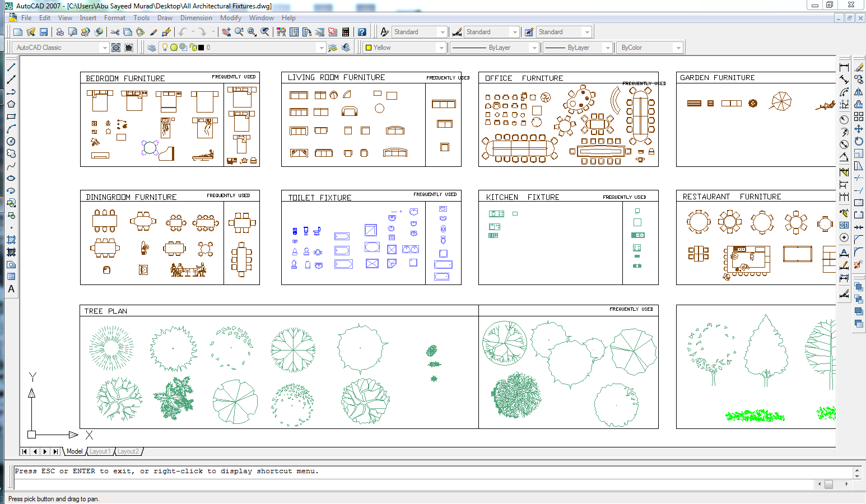Toggle layer 0 on/off lightbulb
The width and height of the screenshot is (866, 504).
point(165,48)
